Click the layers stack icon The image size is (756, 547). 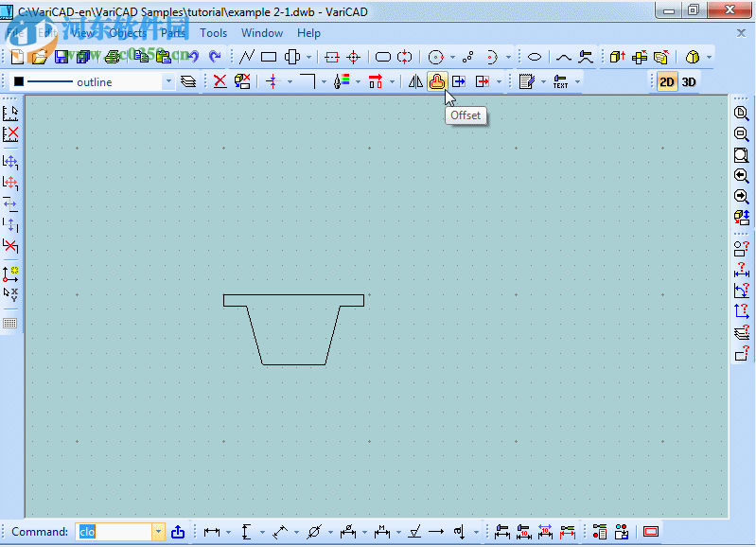pyautogui.click(x=188, y=81)
